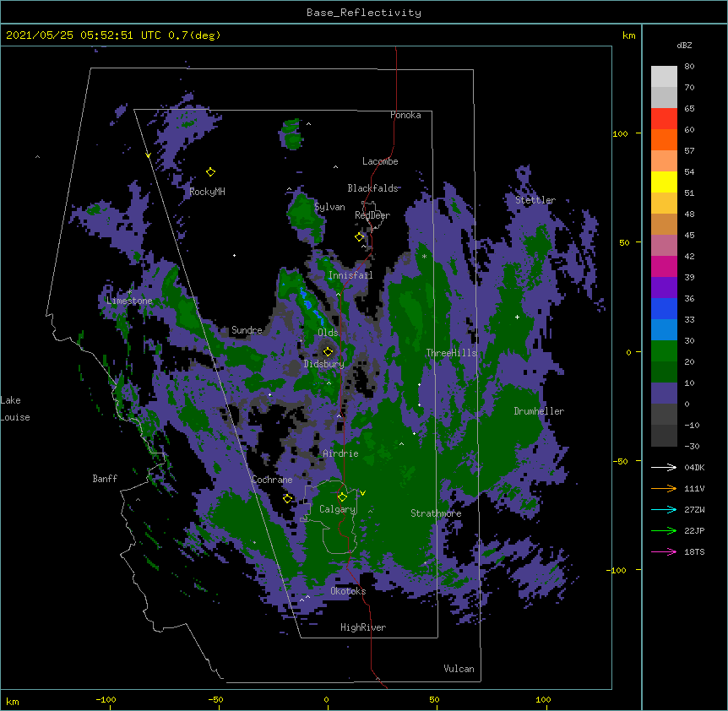Click the magenta 18TS arrow legend

click(664, 551)
